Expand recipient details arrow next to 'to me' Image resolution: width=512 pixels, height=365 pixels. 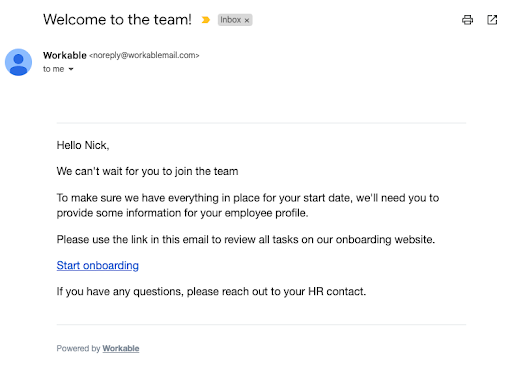point(71,69)
